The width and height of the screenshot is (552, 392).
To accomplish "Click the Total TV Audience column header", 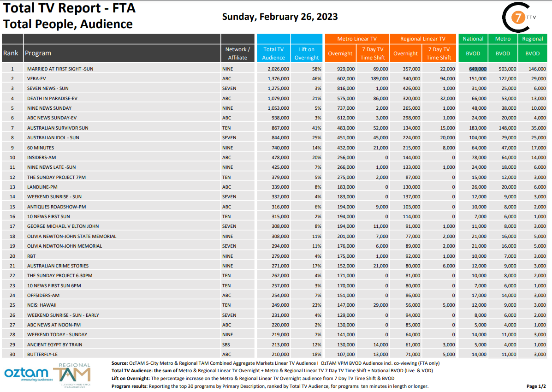I will coord(273,53).
